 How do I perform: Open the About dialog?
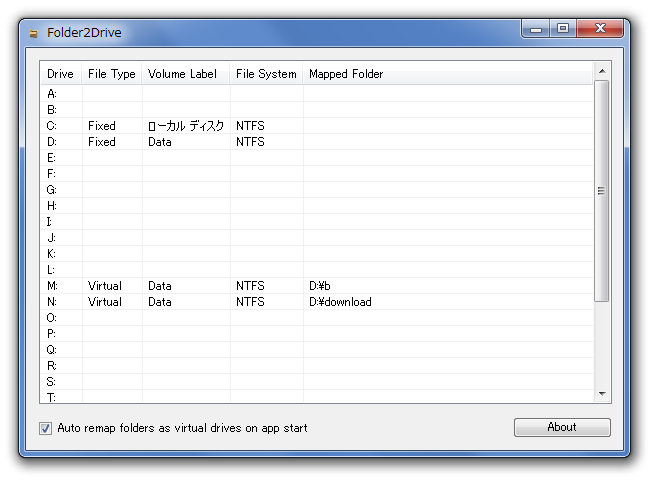pyautogui.click(x=562, y=427)
